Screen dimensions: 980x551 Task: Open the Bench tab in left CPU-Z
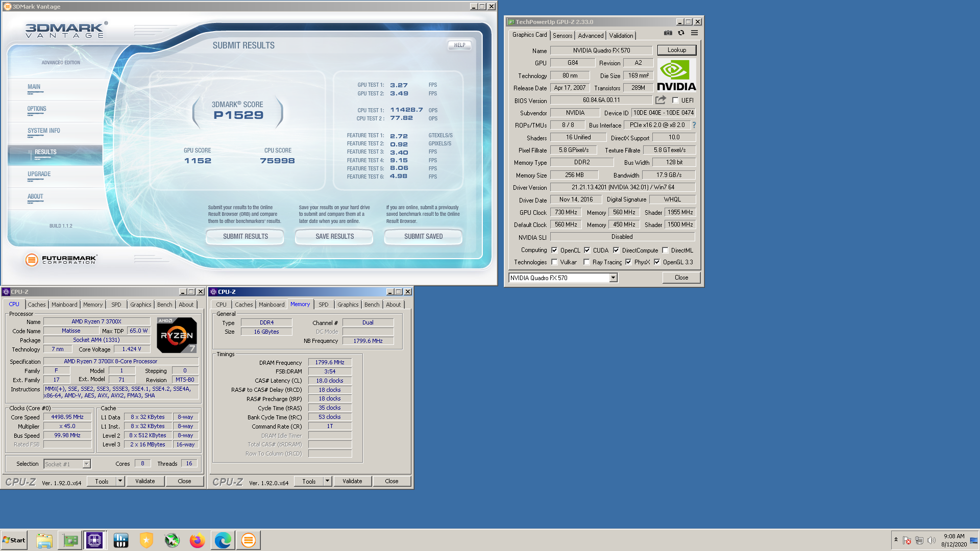[x=164, y=305]
